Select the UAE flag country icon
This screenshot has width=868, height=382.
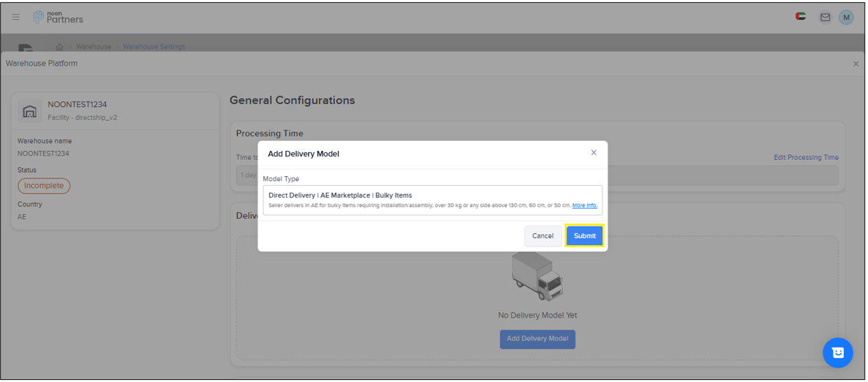coord(801,16)
